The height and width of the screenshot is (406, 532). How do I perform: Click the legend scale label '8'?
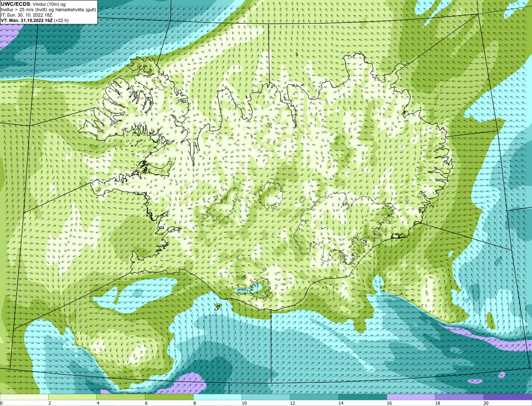[195, 403]
